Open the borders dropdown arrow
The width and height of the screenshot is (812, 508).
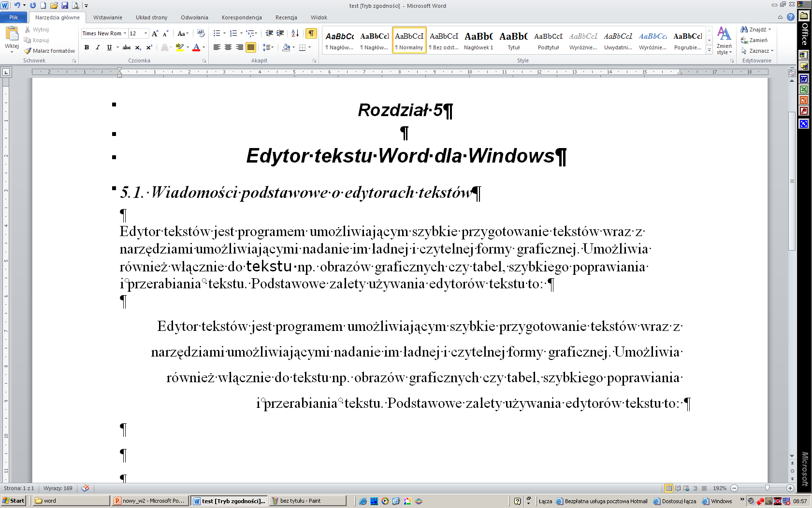tap(309, 47)
